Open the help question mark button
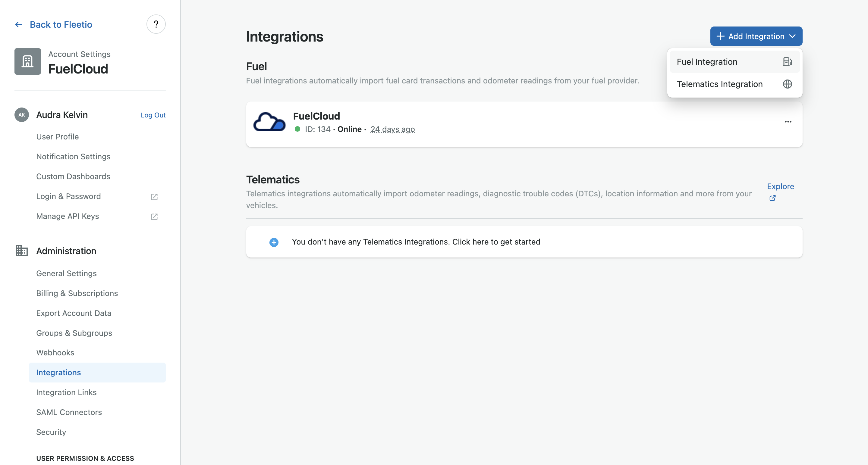Viewport: 868px width, 465px height. tap(156, 24)
